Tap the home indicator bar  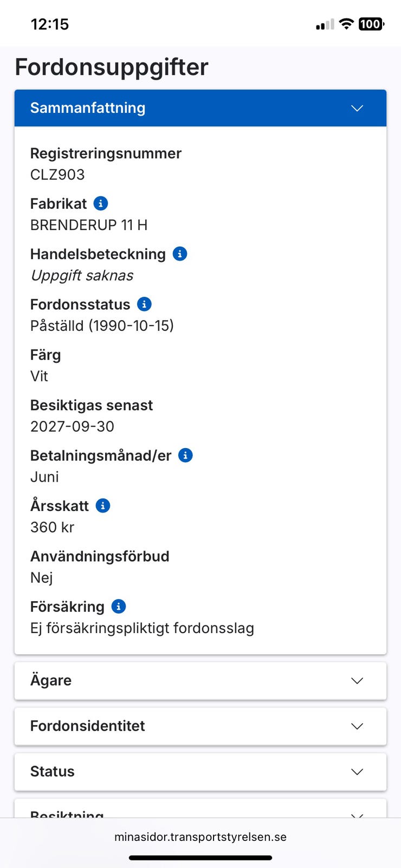200,858
